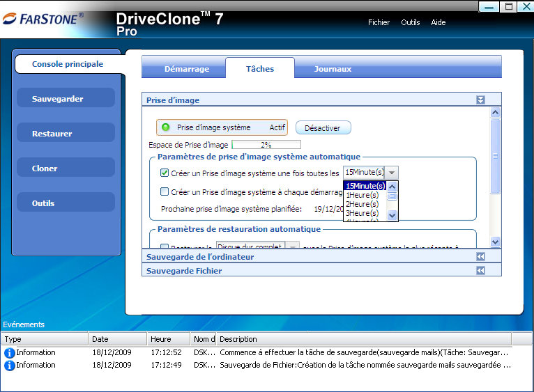Open the Outils menu in header
Viewport: 534px width, 392px height.
(410, 22)
